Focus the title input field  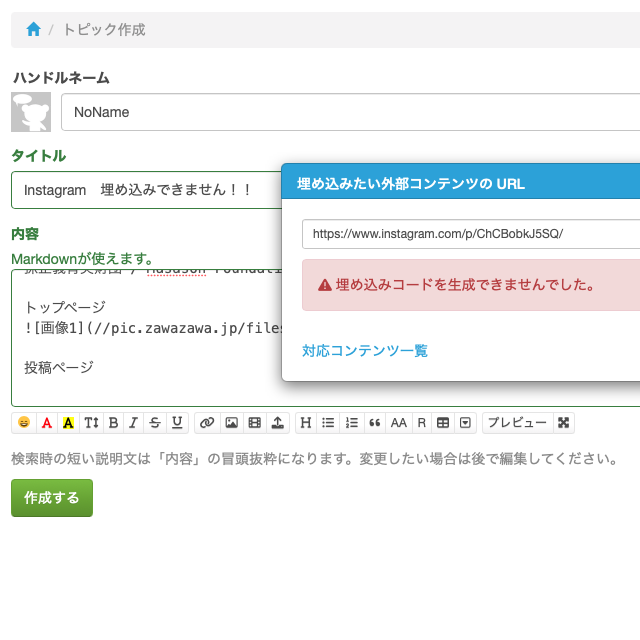[146, 190]
